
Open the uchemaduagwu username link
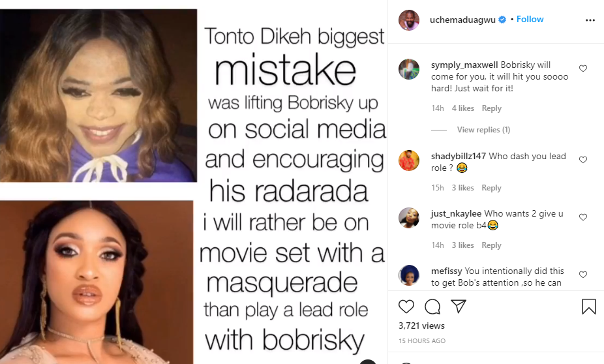pyautogui.click(x=462, y=20)
